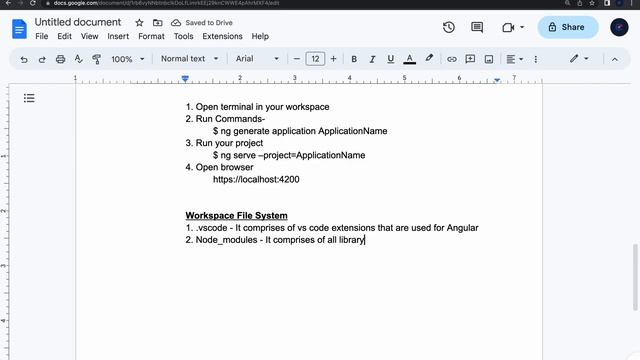Screen dimensions: 640x360
Task: Open the highlight color tool
Action: click(429, 58)
